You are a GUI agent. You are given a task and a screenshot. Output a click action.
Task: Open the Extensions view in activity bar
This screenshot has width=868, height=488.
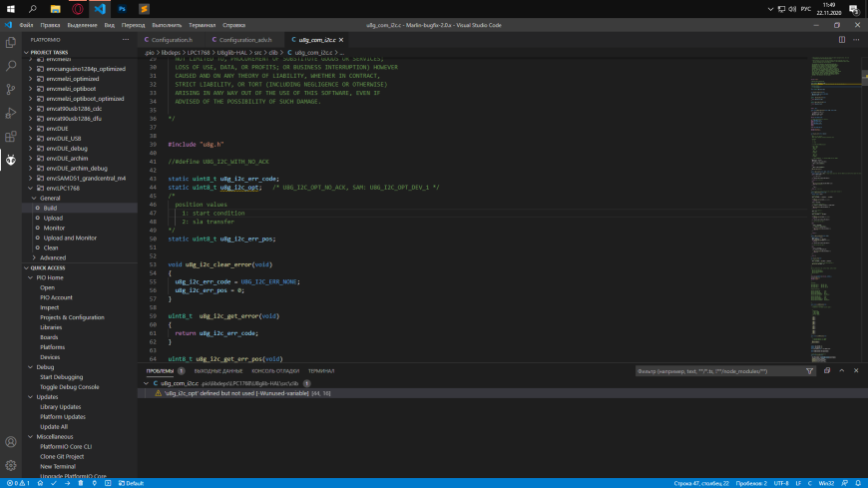11,137
